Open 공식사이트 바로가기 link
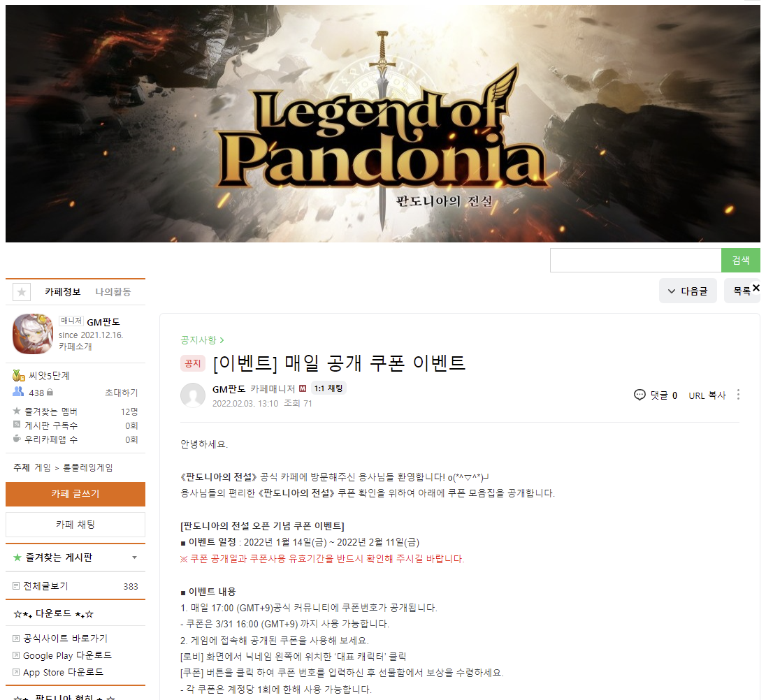This screenshot has width=766, height=700. pyautogui.click(x=59, y=638)
